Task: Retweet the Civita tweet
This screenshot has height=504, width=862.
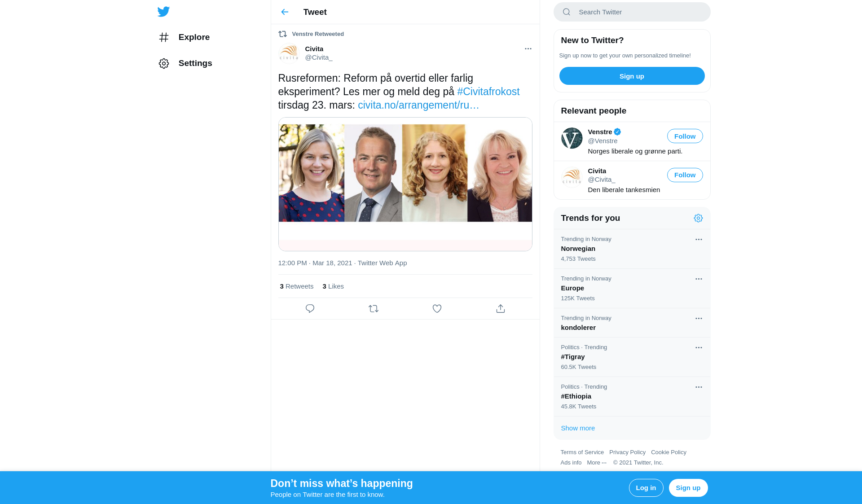Action: pos(374,309)
